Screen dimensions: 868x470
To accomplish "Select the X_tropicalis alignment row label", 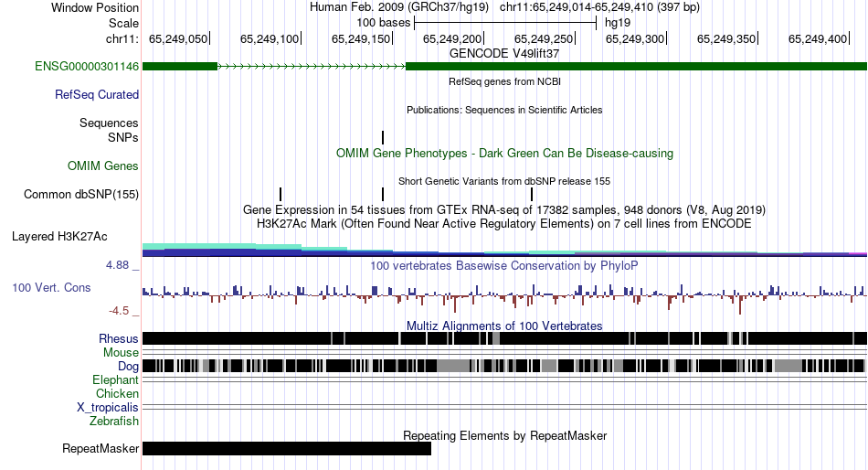I will 108,408.
